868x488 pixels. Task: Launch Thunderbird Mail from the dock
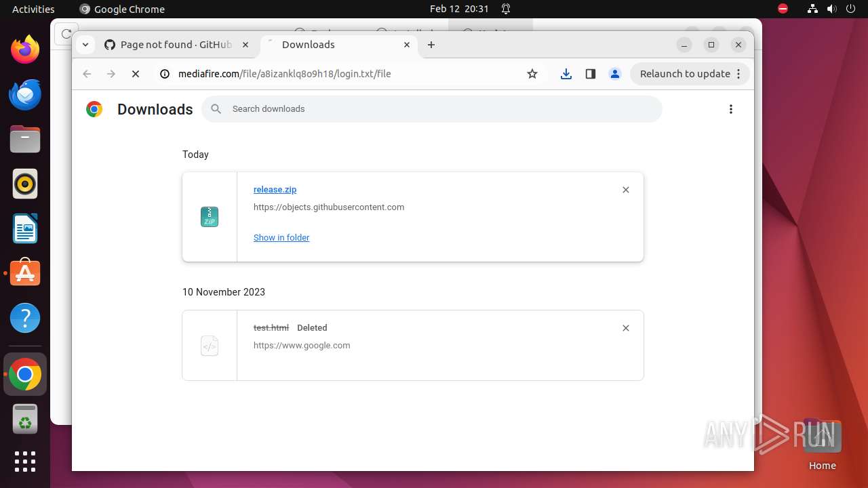tap(25, 95)
